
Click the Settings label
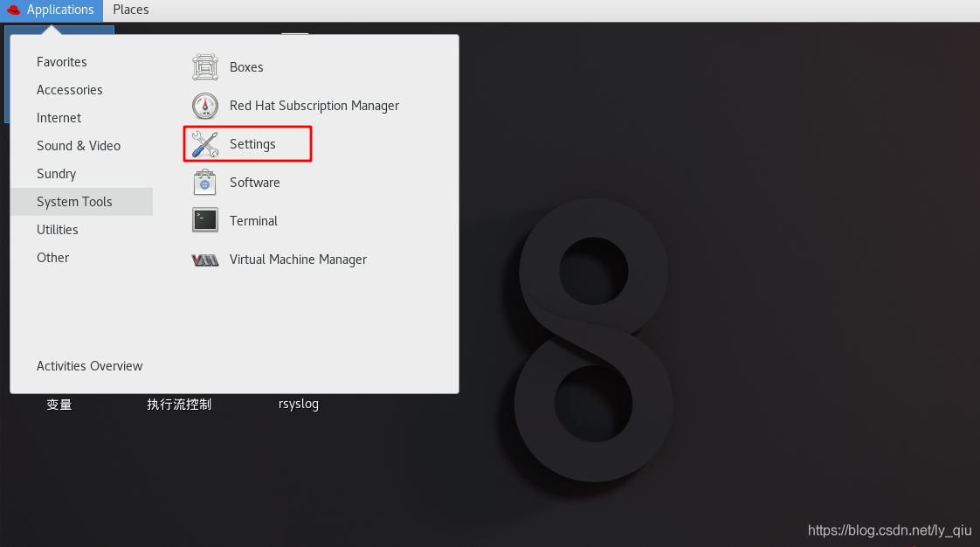click(252, 144)
